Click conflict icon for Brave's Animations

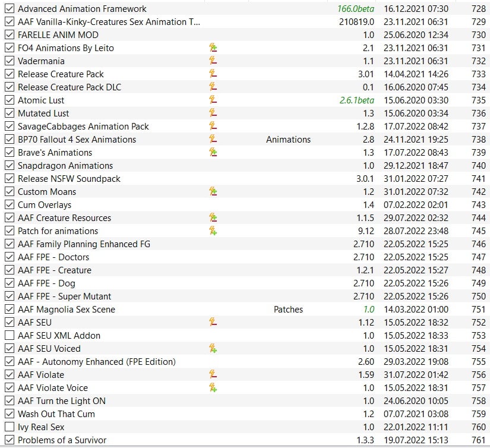213,153
